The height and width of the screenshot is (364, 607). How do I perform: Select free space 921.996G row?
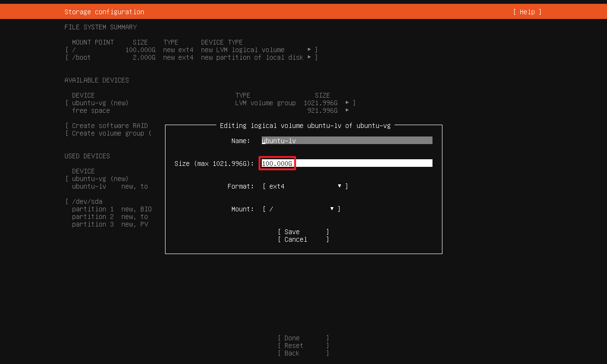coord(211,110)
